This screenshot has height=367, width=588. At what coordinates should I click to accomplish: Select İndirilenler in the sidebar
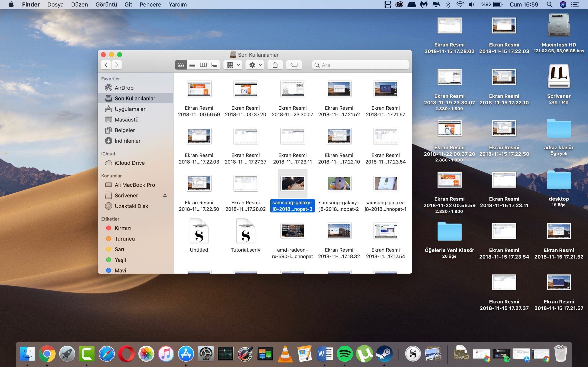(127, 141)
